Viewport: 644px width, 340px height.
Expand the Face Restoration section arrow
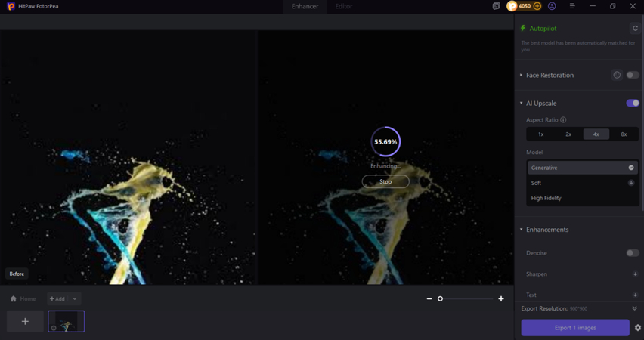tap(522, 75)
